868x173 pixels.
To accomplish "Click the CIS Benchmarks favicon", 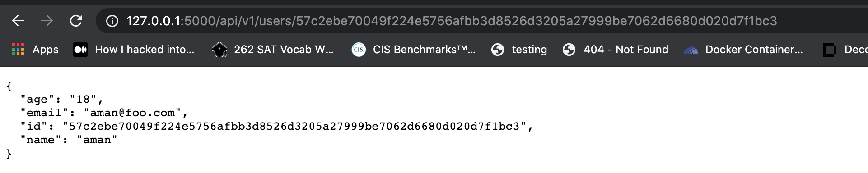I will 359,50.
